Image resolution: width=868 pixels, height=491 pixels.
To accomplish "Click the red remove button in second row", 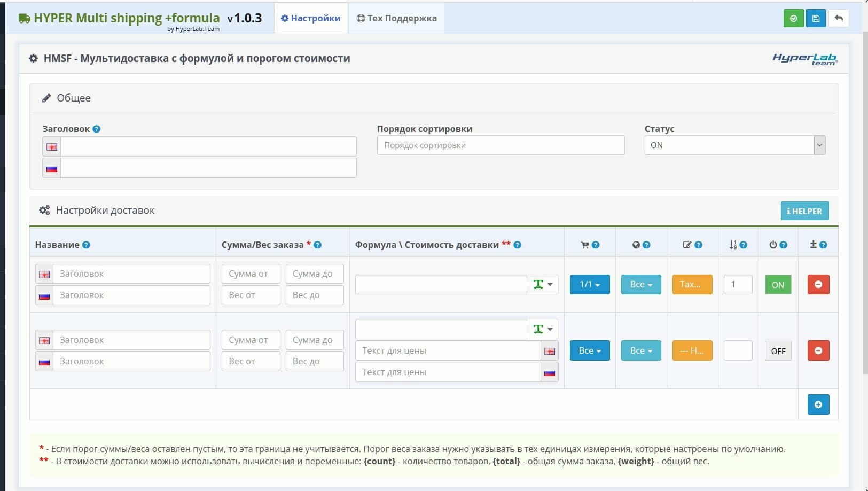I will click(x=818, y=351).
